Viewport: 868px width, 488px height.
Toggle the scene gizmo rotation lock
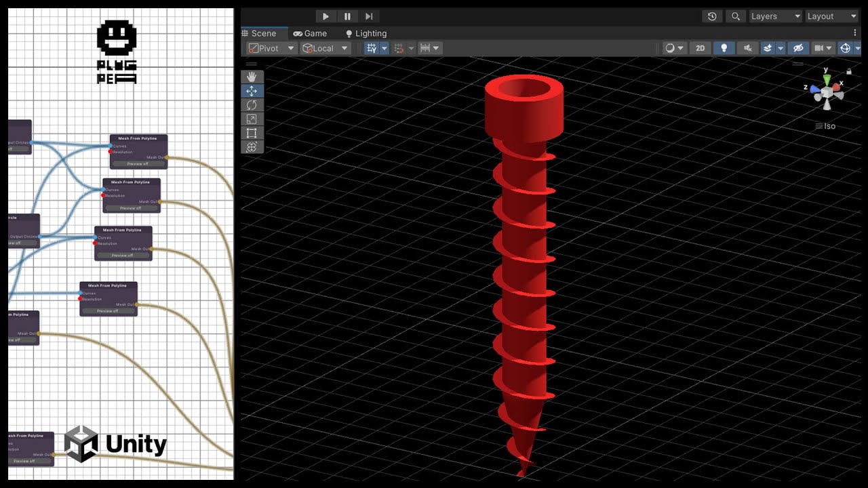point(848,71)
